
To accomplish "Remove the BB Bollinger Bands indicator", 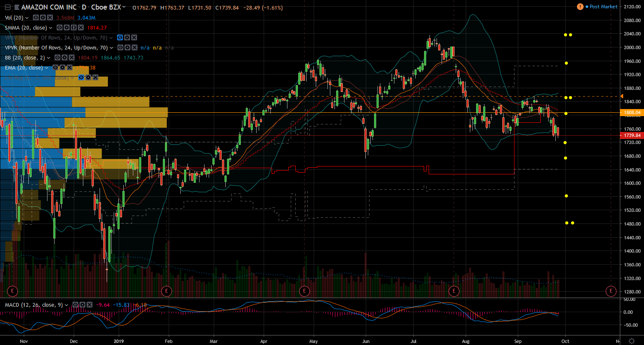I will (72, 57).
